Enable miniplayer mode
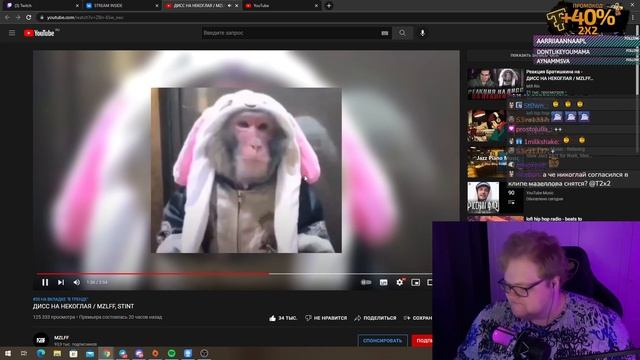Image resolution: width=640 pixels, height=360 pixels. coord(416,282)
